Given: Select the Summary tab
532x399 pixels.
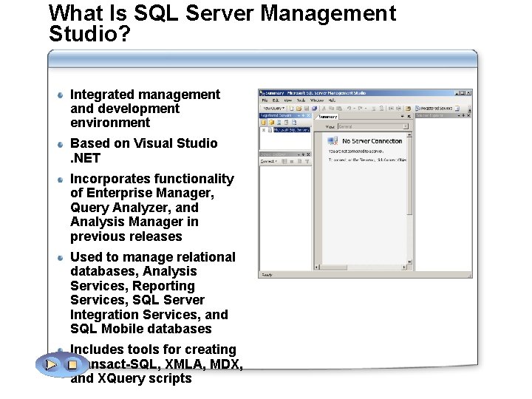Looking at the screenshot, I should click(x=328, y=117).
